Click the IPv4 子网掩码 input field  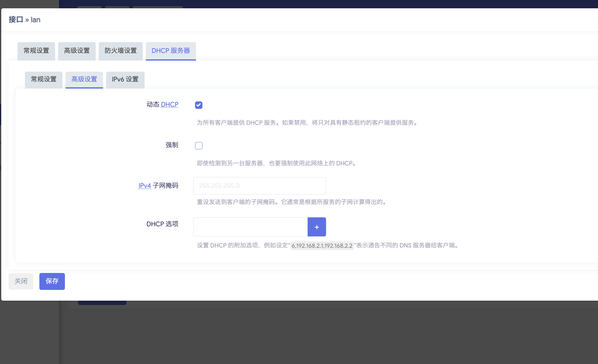259,186
